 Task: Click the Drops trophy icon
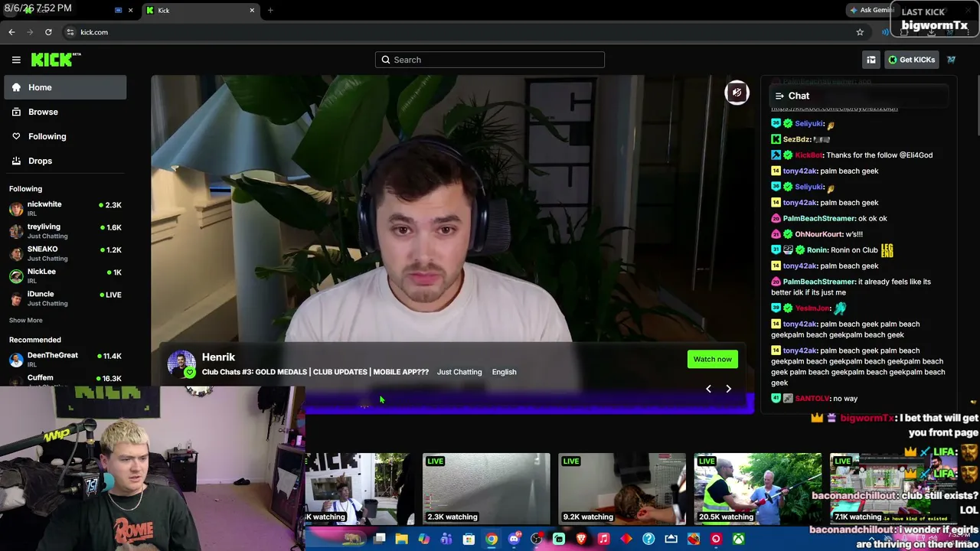[16, 161]
